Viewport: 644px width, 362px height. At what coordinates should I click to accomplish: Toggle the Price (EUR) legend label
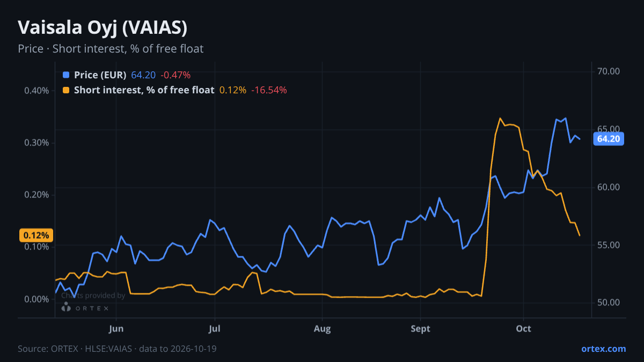[x=100, y=75]
